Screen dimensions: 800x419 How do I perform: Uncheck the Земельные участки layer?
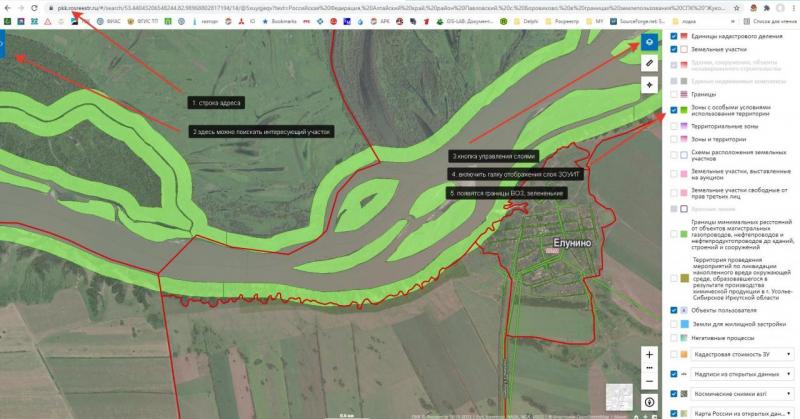[x=673, y=49]
